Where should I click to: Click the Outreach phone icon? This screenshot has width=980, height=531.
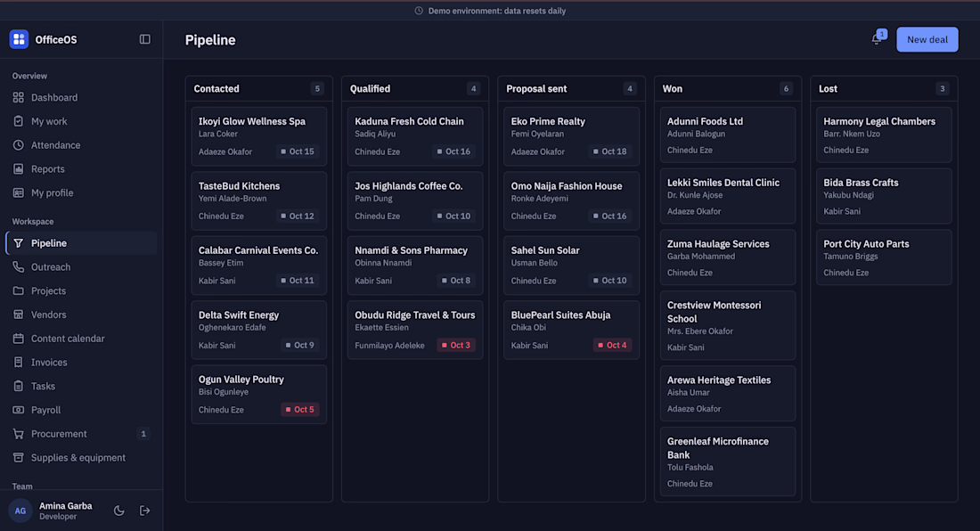(18, 266)
